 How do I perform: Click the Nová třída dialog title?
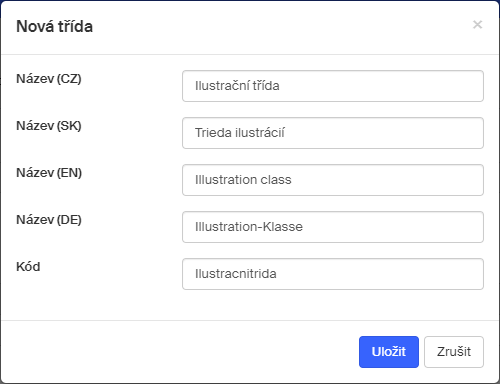54,27
